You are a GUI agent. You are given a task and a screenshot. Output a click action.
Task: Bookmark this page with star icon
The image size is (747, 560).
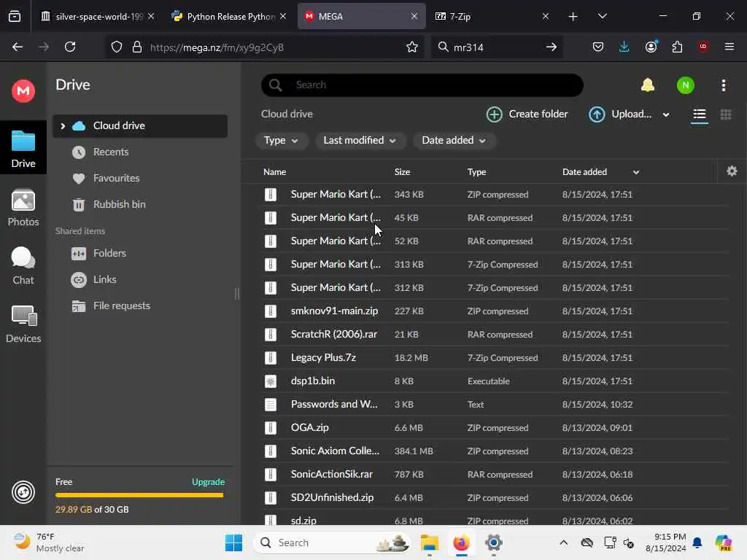pos(412,47)
